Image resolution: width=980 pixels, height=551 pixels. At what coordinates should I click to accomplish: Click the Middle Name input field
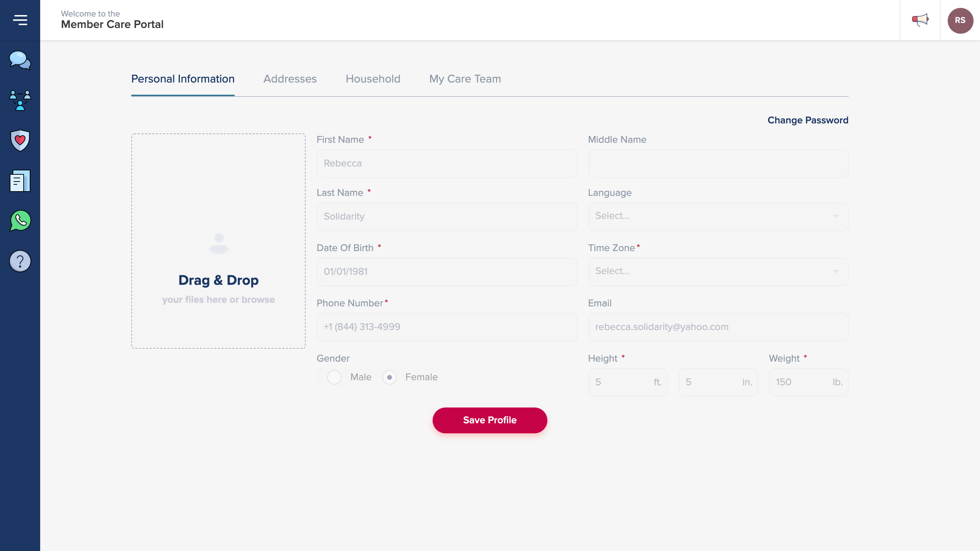(718, 164)
